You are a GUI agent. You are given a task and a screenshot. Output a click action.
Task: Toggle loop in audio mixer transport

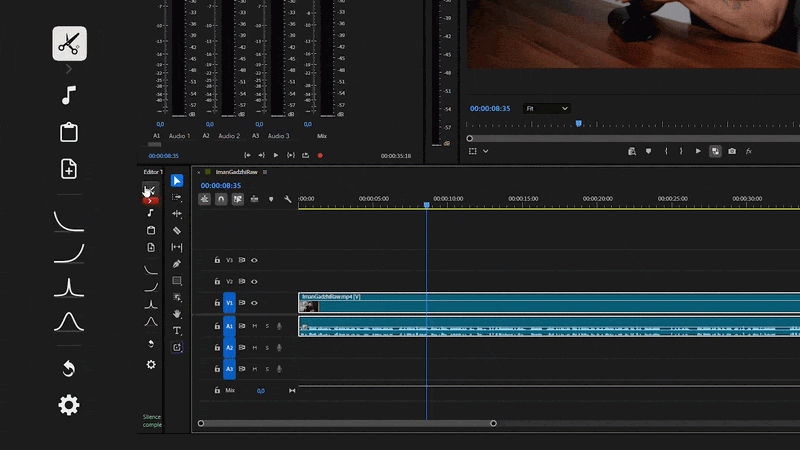(306, 155)
